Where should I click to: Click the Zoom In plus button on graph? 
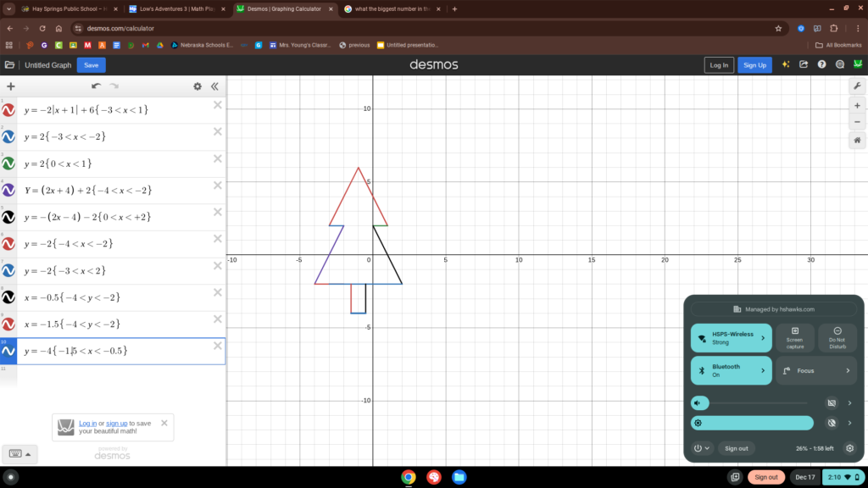click(x=857, y=105)
